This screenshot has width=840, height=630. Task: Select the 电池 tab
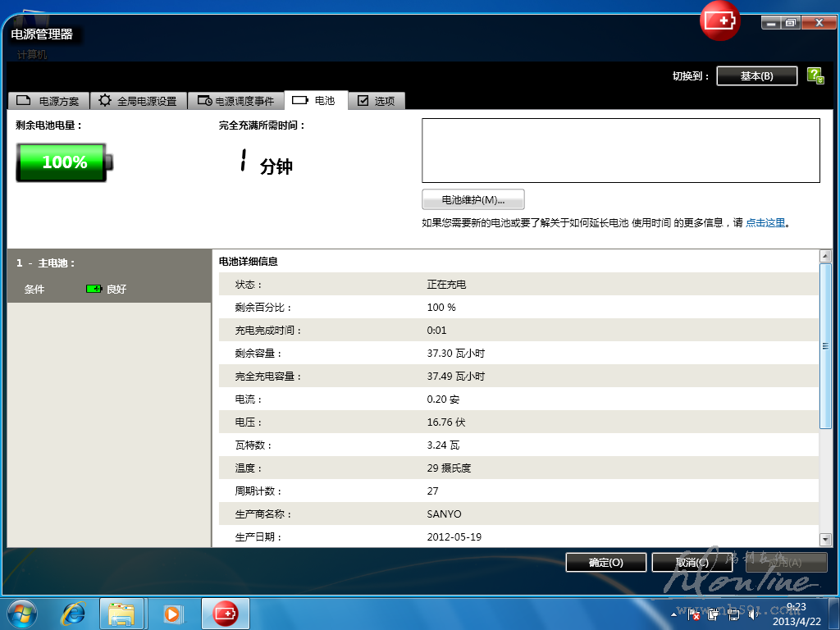click(x=316, y=100)
